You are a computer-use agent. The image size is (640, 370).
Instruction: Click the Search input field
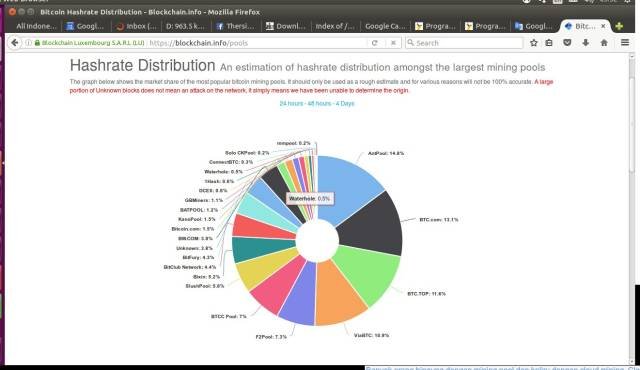click(464, 43)
